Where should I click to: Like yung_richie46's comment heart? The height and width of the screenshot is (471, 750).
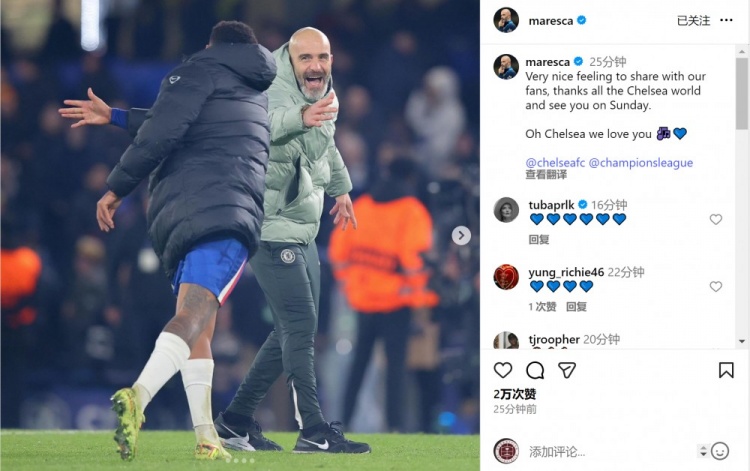pyautogui.click(x=716, y=286)
